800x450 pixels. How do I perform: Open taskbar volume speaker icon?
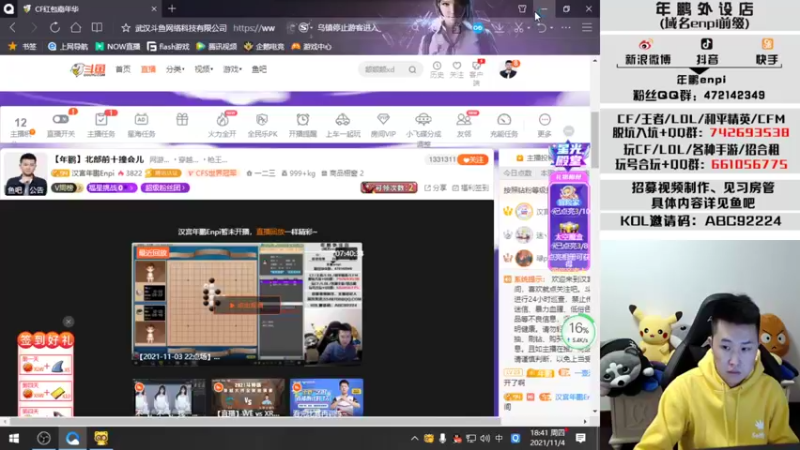click(485, 438)
